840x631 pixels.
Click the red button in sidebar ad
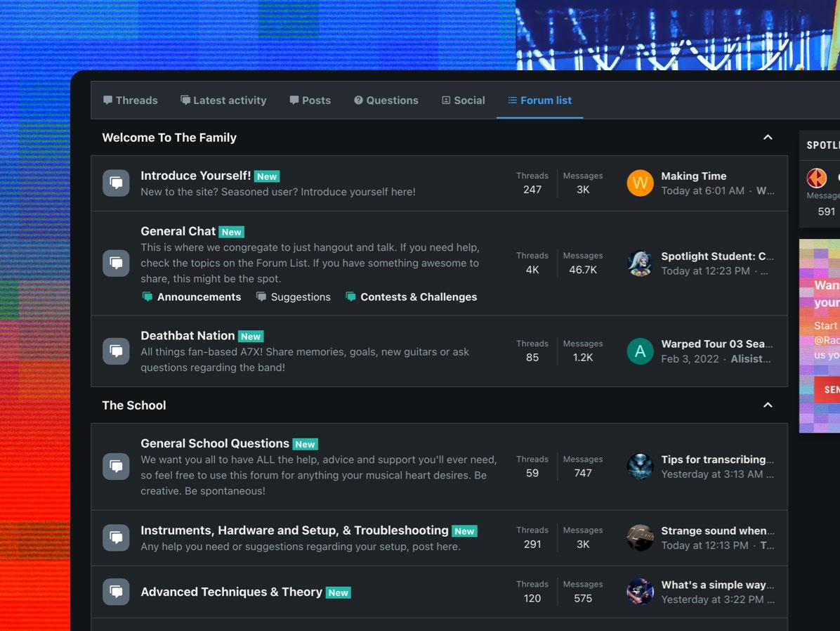click(829, 389)
